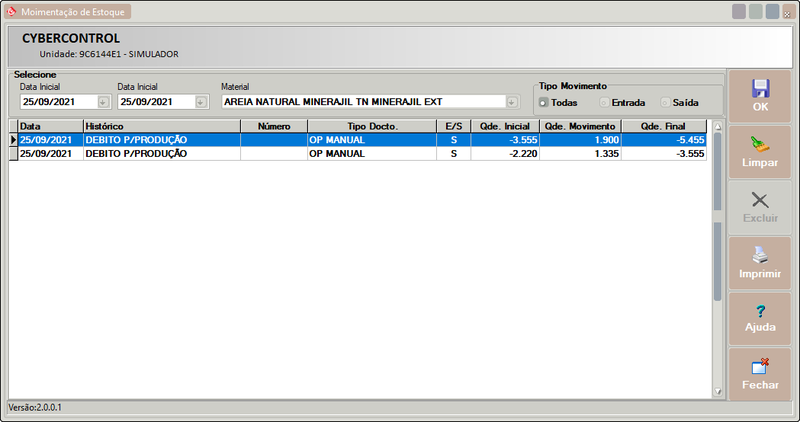Select the Entrada movement type
The image size is (800, 422).
click(604, 102)
